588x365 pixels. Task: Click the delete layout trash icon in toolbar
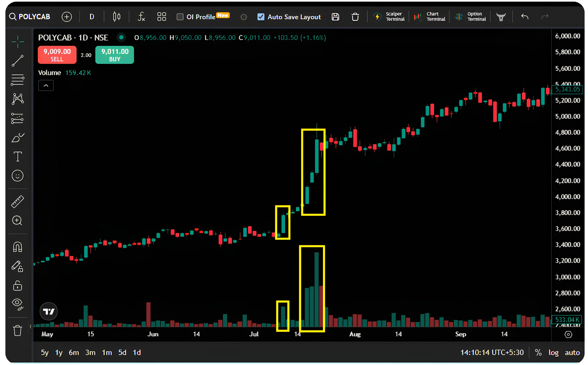pos(355,17)
